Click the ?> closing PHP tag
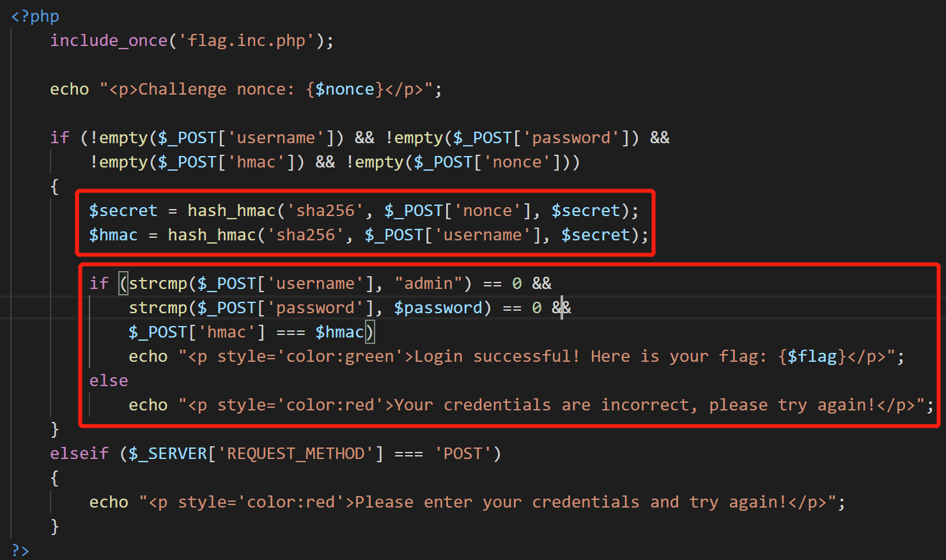 pos(20,550)
